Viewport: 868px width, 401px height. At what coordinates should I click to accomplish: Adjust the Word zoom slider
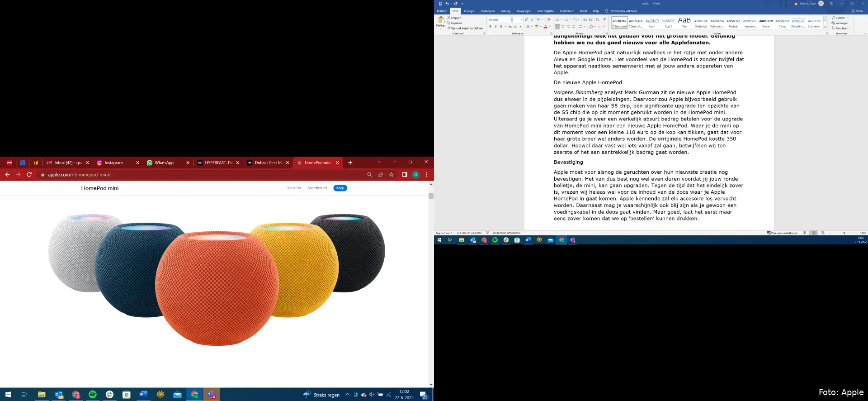tap(844, 233)
